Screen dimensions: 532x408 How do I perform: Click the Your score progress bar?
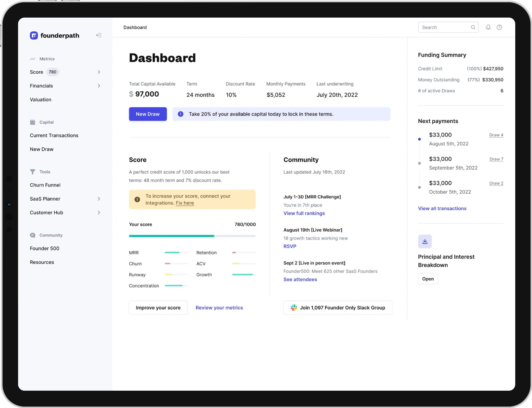pyautogui.click(x=192, y=236)
